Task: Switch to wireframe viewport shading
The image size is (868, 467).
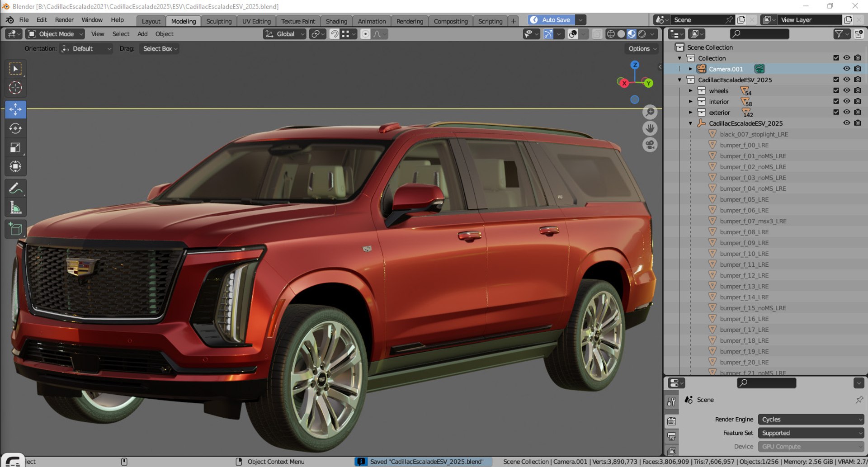Action: (x=611, y=34)
